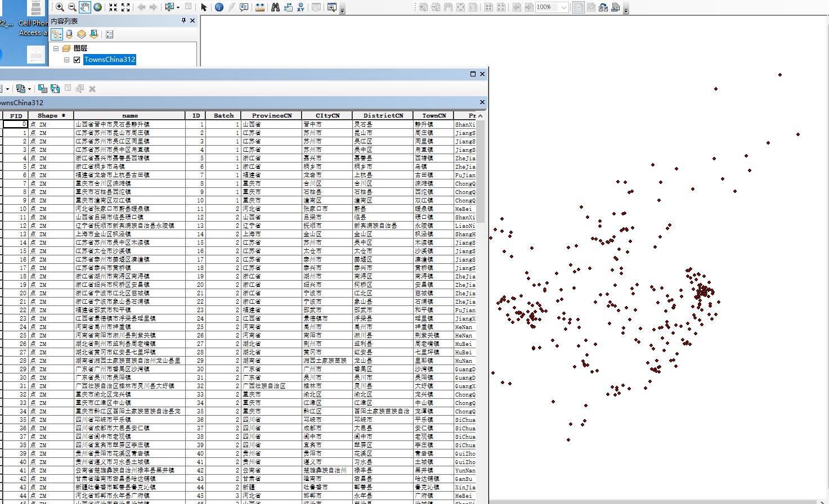This screenshot has width=829, height=504.
Task: Close the TownsChina312 table tab
Action: (482, 102)
